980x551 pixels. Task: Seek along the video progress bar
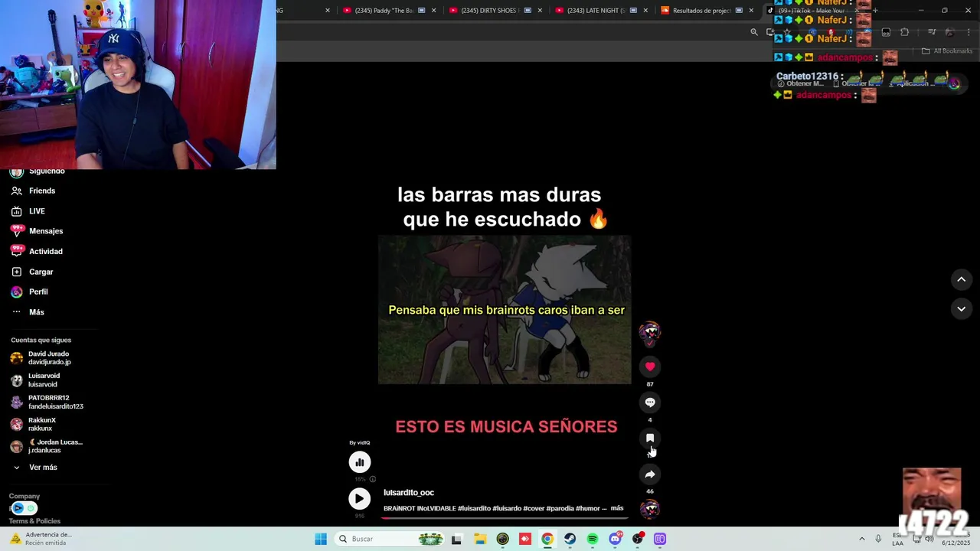[505, 518]
